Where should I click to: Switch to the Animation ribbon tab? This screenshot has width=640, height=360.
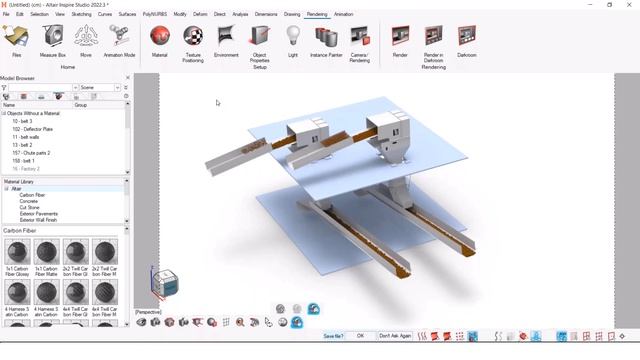(343, 14)
